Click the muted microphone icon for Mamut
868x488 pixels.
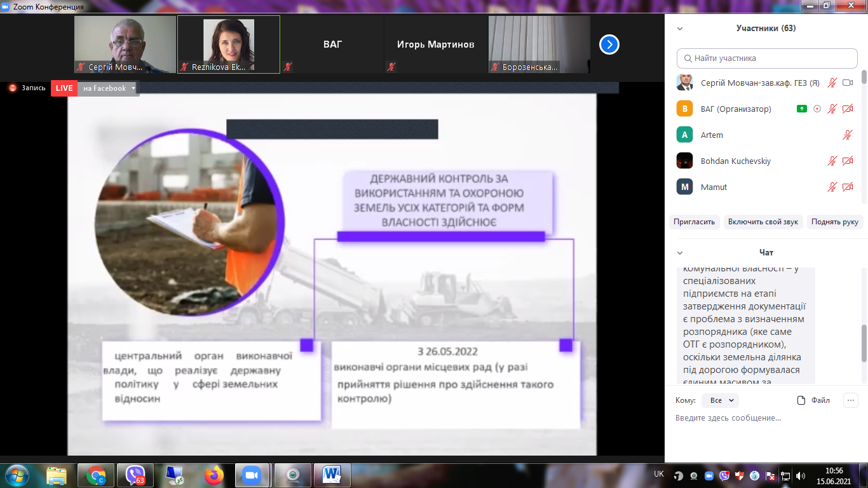click(832, 187)
